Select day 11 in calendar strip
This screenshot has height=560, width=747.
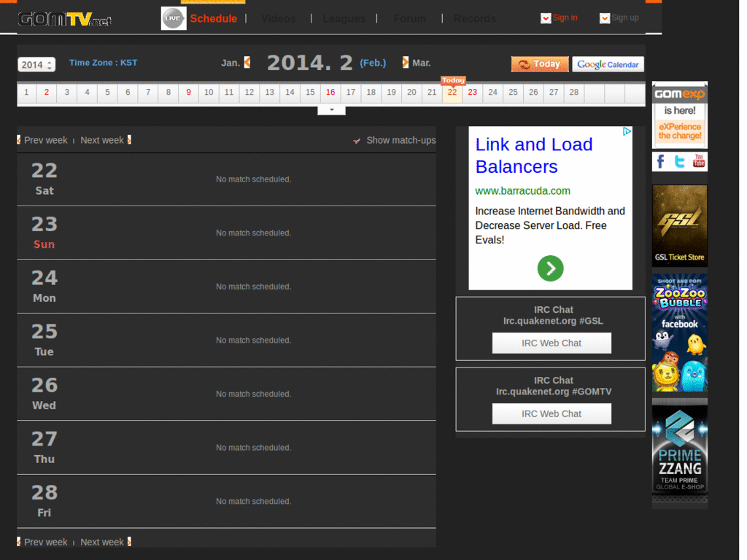(229, 93)
